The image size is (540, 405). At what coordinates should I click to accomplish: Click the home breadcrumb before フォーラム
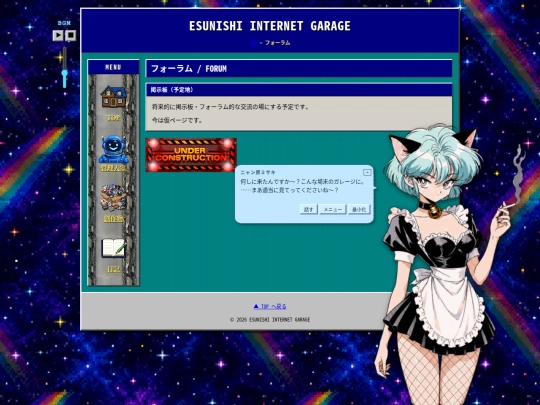[x=253, y=43]
